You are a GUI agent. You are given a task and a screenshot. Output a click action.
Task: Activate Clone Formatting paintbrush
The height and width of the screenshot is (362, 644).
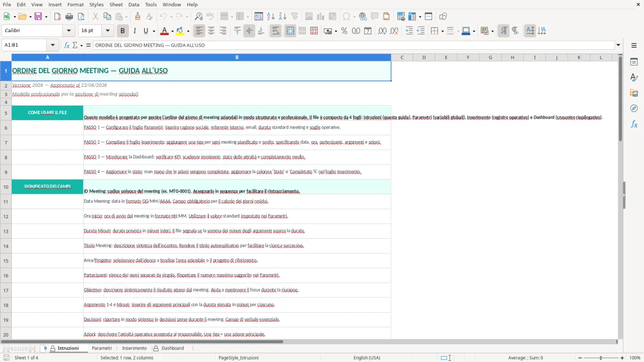coord(137,17)
